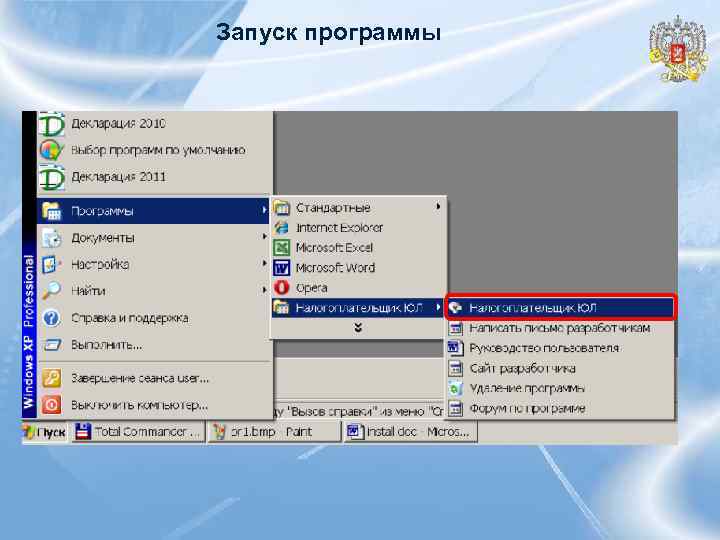The width and height of the screenshot is (720, 540).
Task: Switch to Total Commander taskbar button
Action: (x=138, y=432)
